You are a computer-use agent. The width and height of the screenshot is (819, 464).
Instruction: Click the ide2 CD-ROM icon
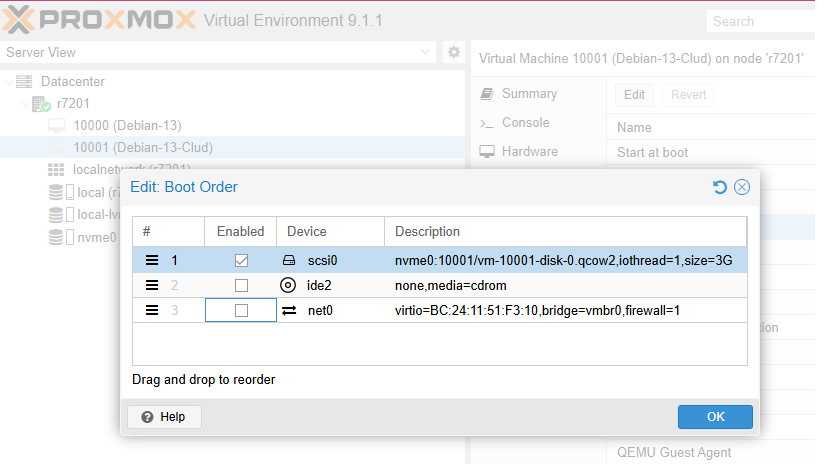click(x=288, y=285)
